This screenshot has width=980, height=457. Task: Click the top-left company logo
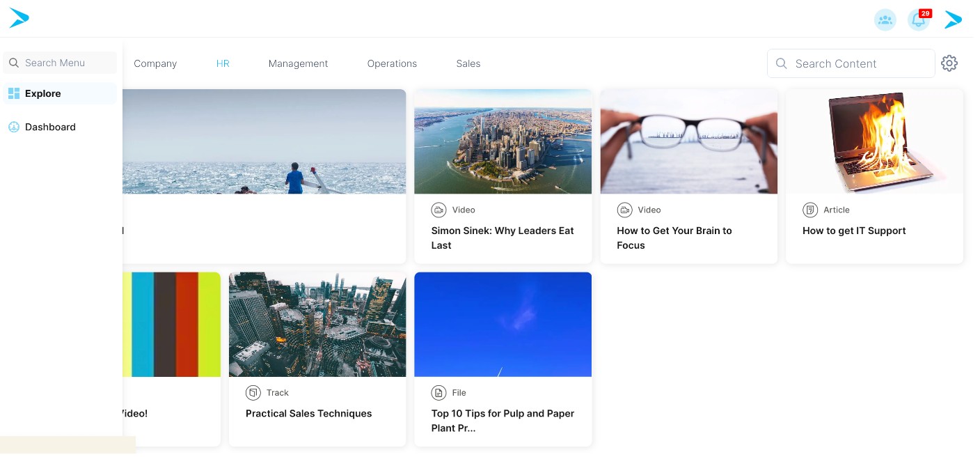pos(19,18)
